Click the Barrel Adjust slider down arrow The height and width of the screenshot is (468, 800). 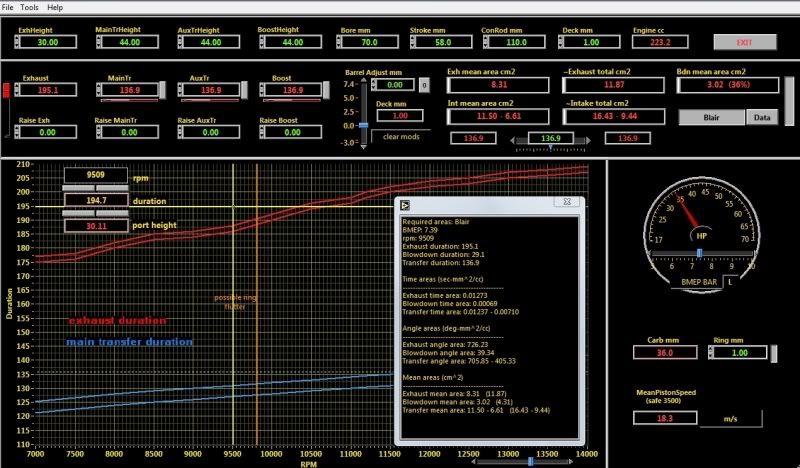[363, 146]
